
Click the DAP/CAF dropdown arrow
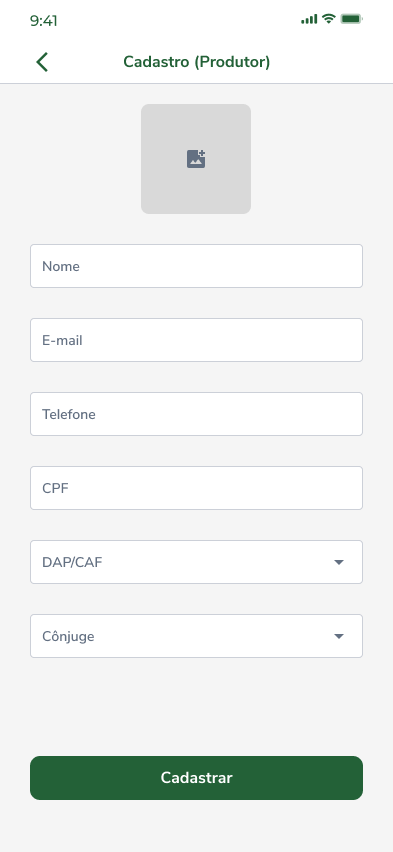click(x=339, y=562)
